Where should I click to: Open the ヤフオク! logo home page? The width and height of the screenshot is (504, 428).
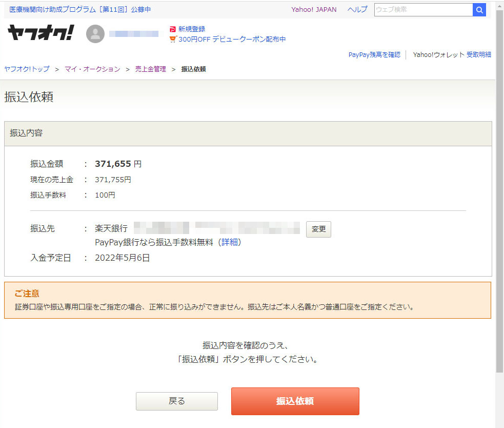click(41, 33)
